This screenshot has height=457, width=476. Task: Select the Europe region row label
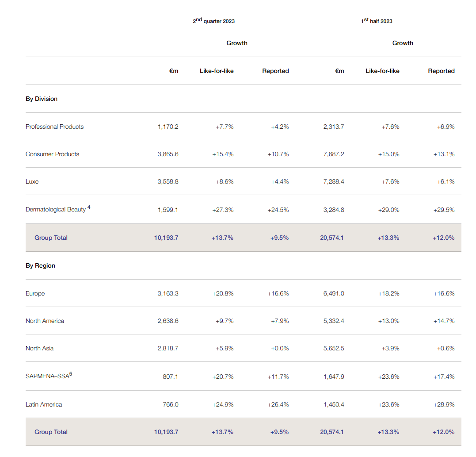point(35,293)
